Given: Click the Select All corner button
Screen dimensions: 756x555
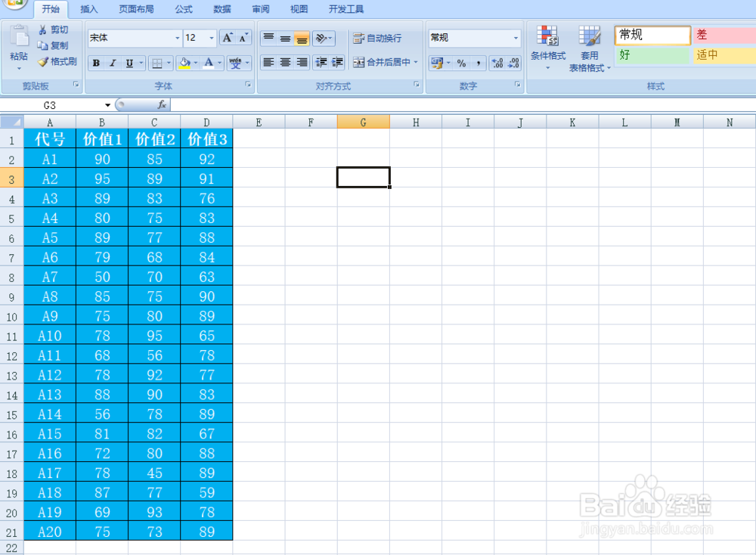Looking at the screenshot, I should click(x=12, y=122).
